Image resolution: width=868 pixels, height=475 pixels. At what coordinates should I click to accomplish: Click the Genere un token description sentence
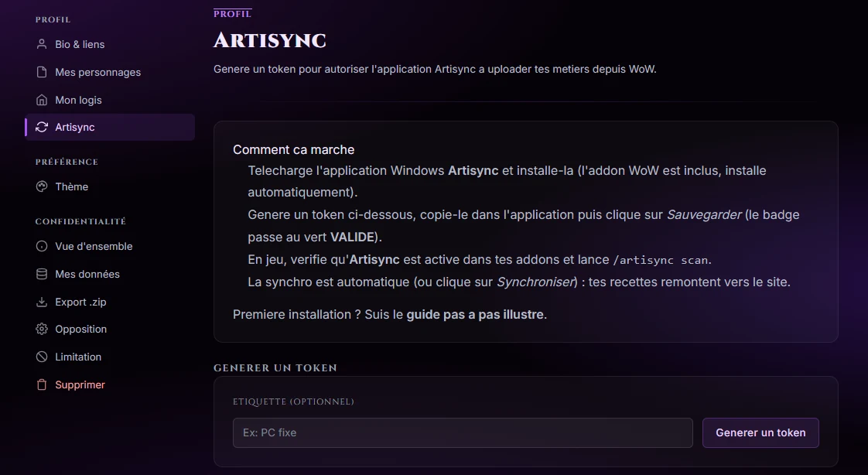click(x=435, y=69)
